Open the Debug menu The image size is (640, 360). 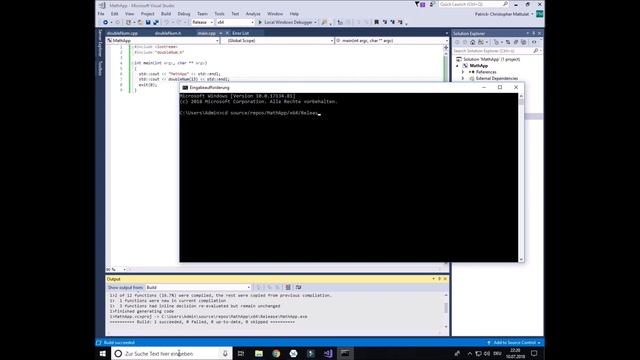point(184,14)
